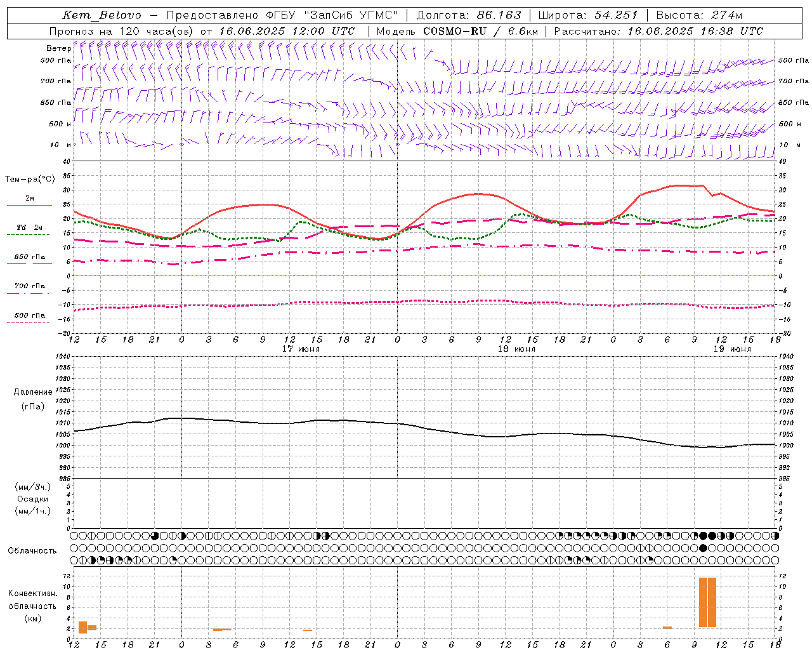
Task: Select the model name COSMO-RU / 6.6км
Action: point(480,31)
